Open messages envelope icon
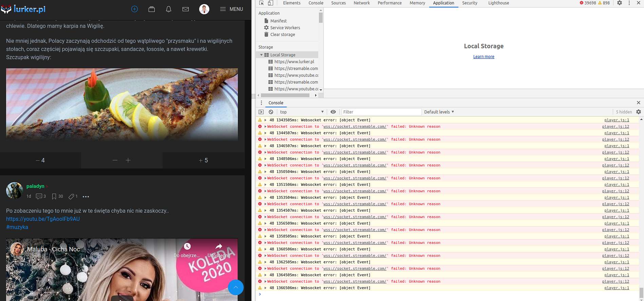Viewport: 644px width, 301px height. click(186, 9)
